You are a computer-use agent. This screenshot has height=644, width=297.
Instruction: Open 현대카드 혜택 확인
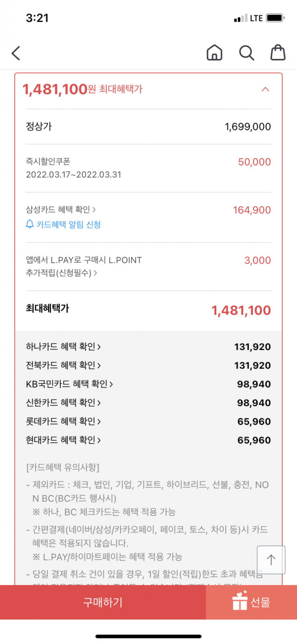(63, 440)
